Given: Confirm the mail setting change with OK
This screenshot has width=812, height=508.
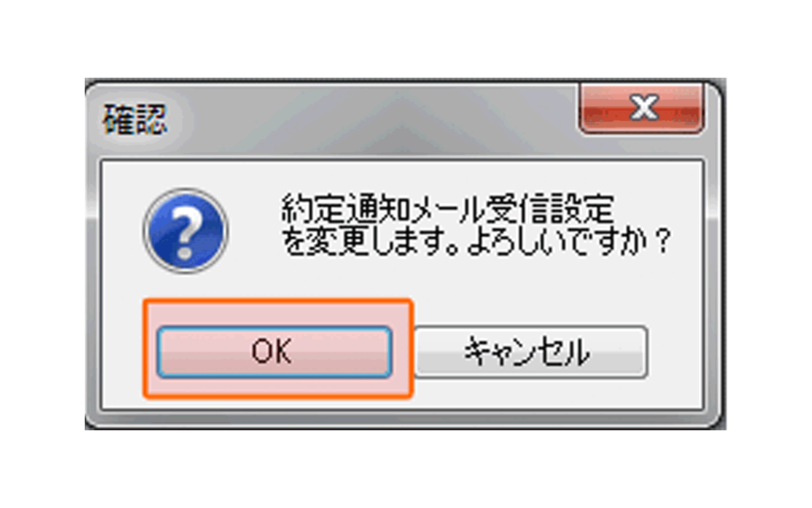Looking at the screenshot, I should click(x=274, y=352).
